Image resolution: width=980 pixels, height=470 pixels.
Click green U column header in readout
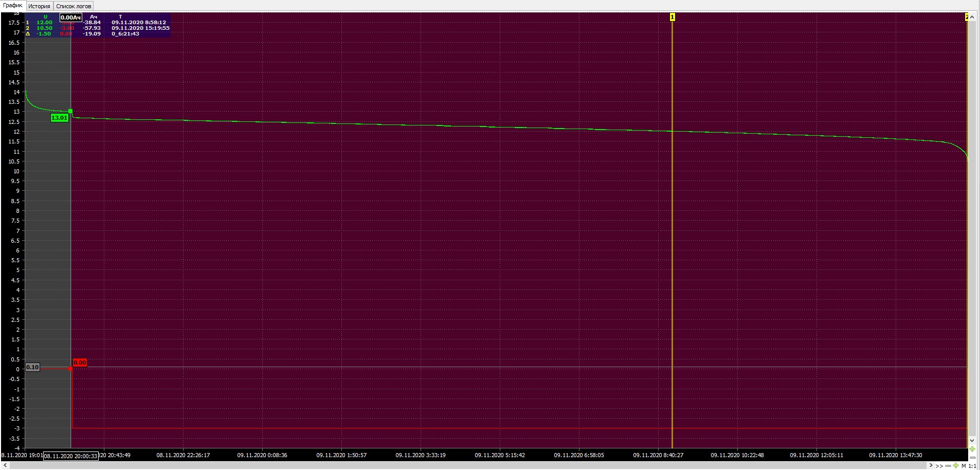click(45, 17)
